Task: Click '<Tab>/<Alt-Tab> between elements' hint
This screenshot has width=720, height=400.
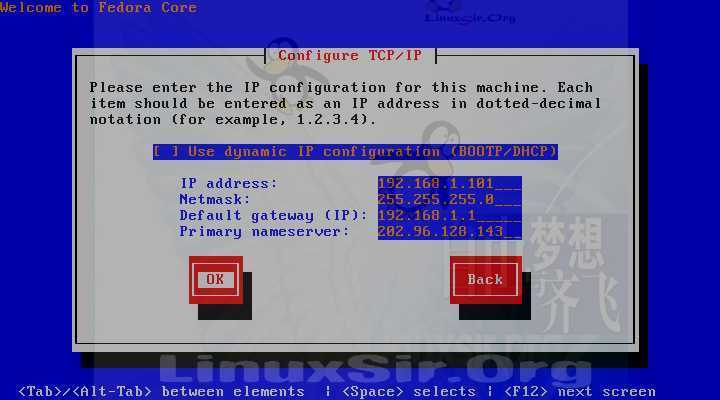Action: (161, 392)
